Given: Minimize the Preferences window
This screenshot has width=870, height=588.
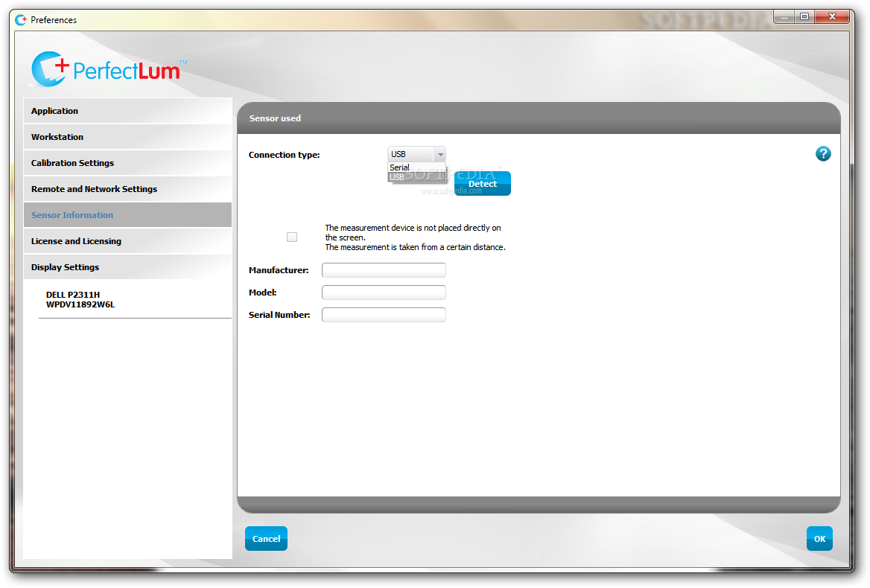Looking at the screenshot, I should click(784, 17).
